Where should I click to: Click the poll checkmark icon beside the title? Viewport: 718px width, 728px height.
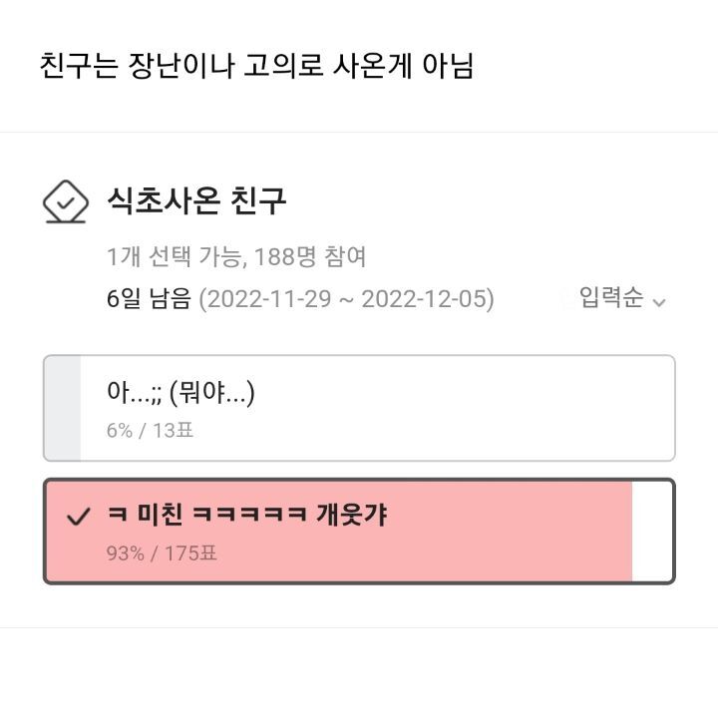click(66, 201)
